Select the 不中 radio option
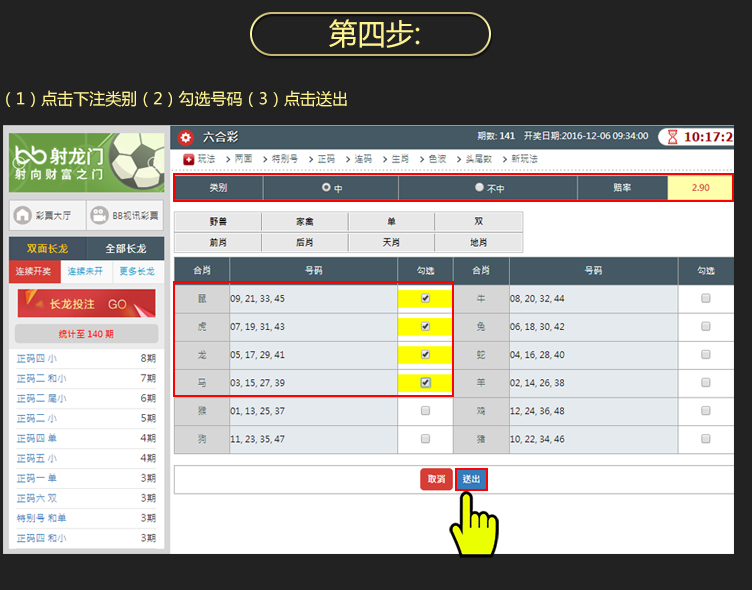752x590 pixels. (479, 188)
